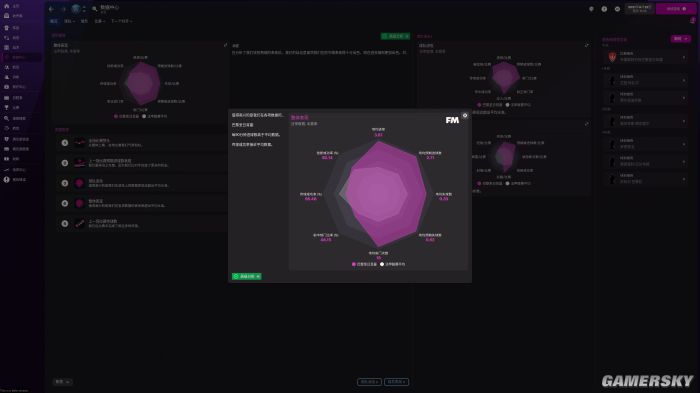Viewport: 700px width, 393px height.
Task: Open the Inbox icon in the sidebar
Action: (x=6, y=16)
